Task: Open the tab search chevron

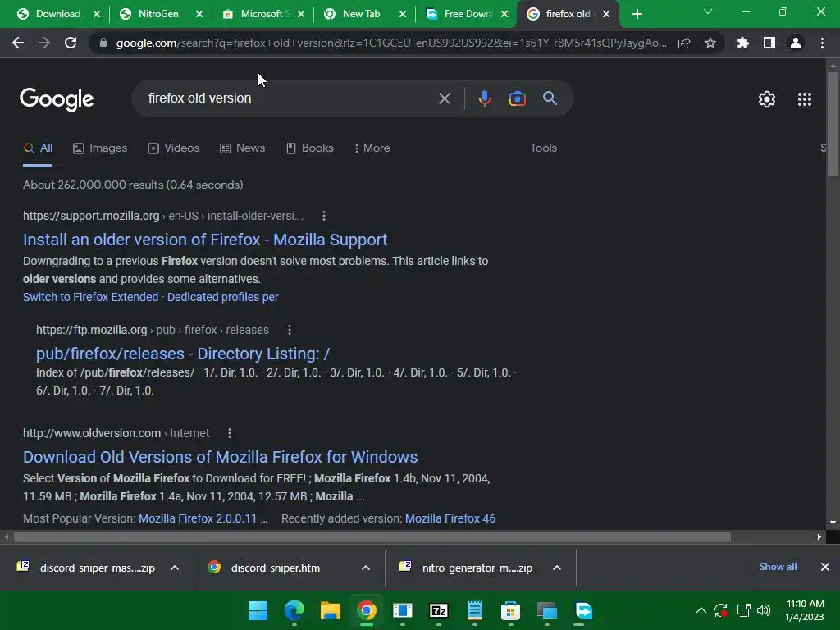Action: pyautogui.click(x=708, y=11)
